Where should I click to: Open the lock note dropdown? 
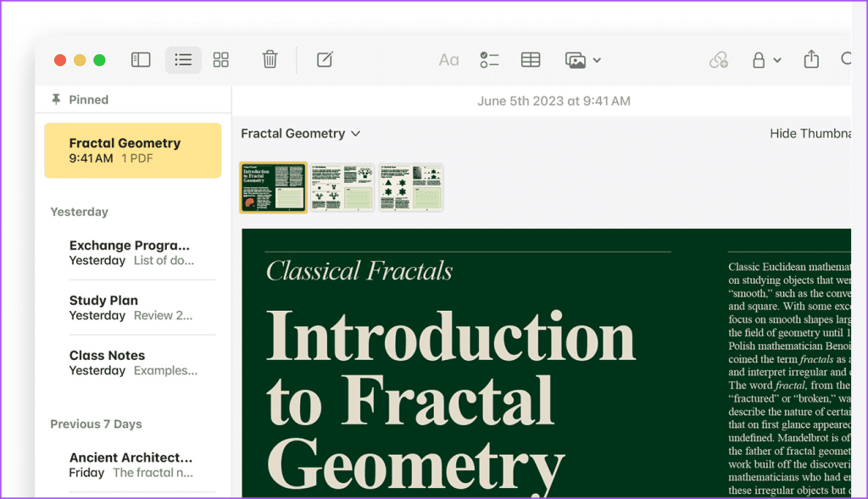[x=765, y=60]
